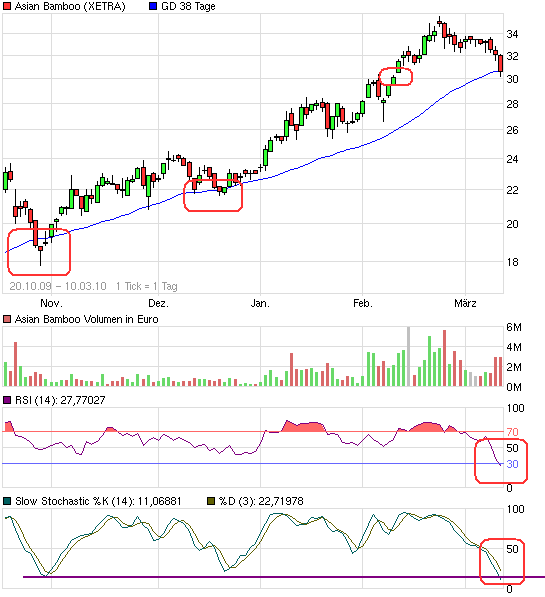Click the price axis value 28
The image size is (545, 597).
[x=512, y=104]
